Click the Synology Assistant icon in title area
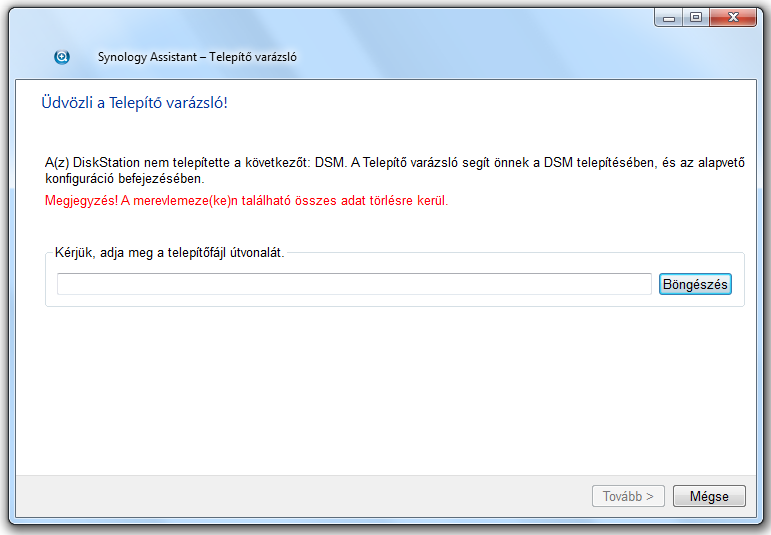The width and height of the screenshot is (771, 535). (62, 57)
